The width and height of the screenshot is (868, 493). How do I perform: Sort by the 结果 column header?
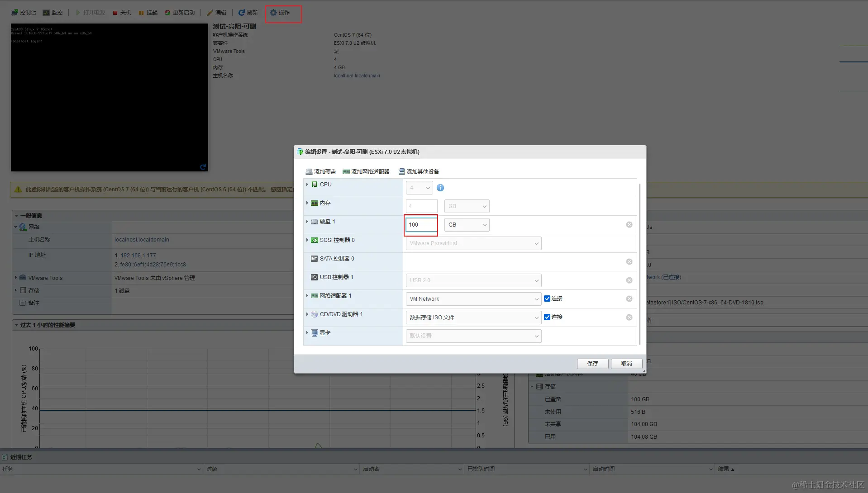coord(726,469)
